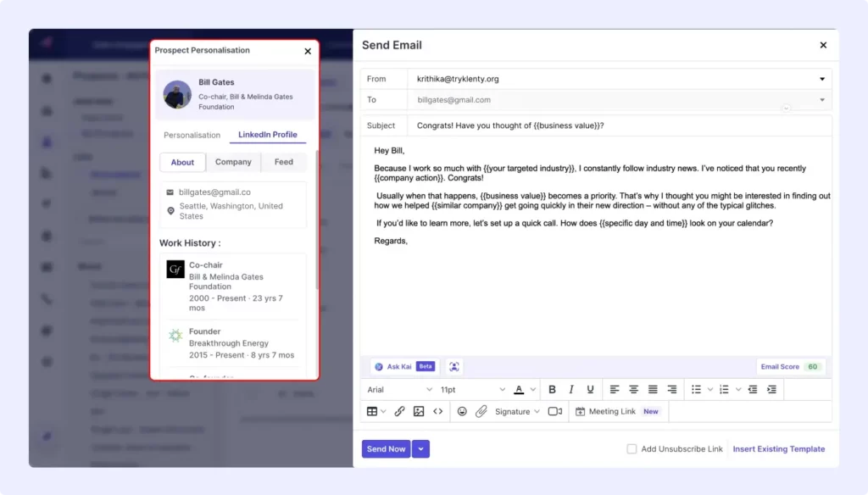Insert a video using the camera icon
868x495 pixels.
point(554,411)
